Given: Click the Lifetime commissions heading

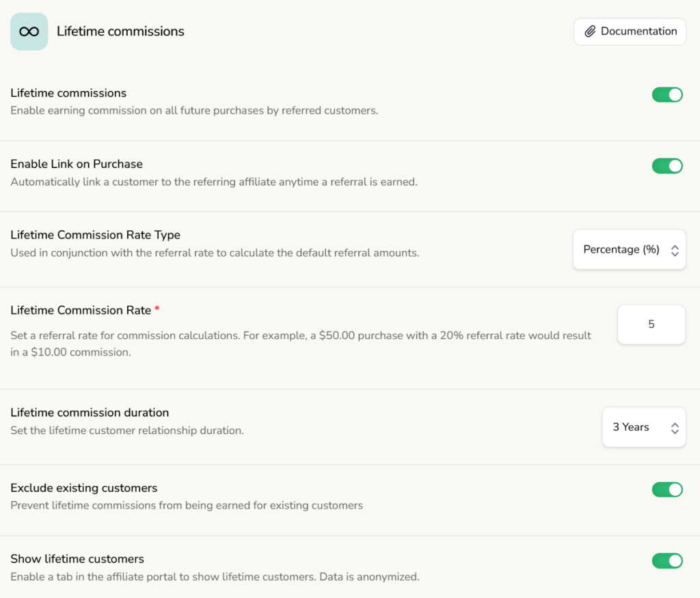Looking at the screenshot, I should point(120,31).
